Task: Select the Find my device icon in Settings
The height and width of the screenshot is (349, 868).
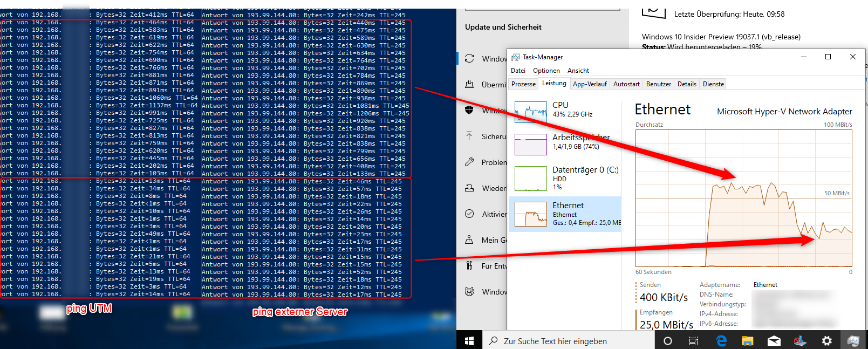Action: pos(469,240)
